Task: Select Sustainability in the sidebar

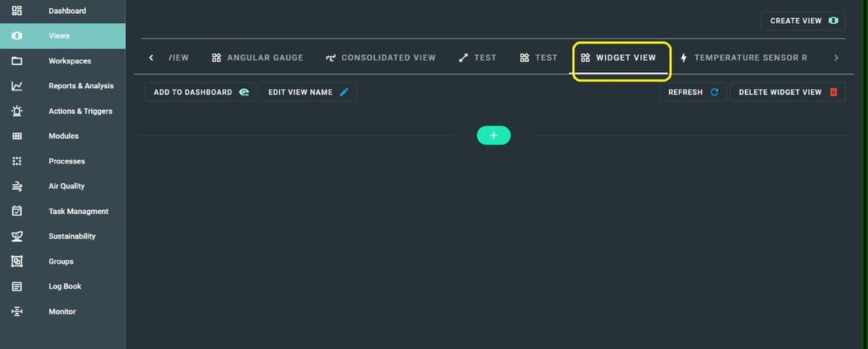Action: (63, 236)
